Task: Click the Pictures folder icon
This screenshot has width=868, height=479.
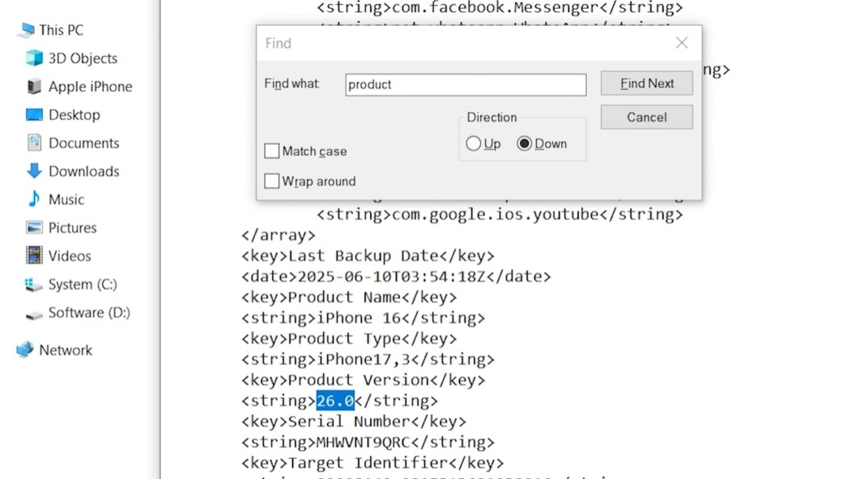Action: tap(34, 227)
